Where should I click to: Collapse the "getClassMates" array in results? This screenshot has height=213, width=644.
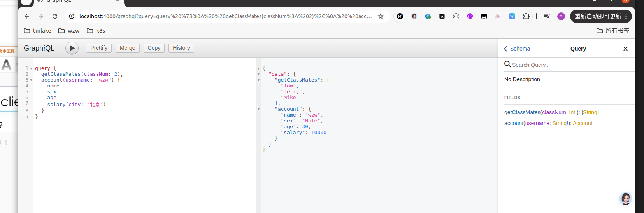[x=258, y=80]
